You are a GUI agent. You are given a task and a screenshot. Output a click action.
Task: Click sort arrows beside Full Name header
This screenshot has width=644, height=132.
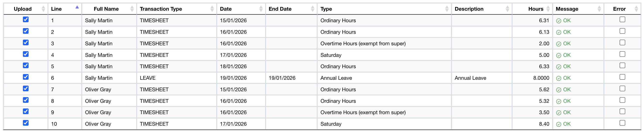[132, 9]
